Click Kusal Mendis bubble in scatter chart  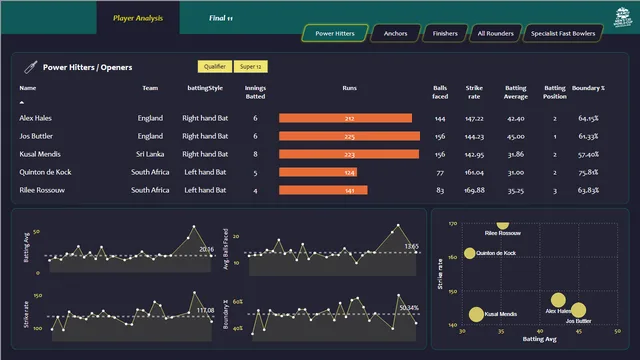point(476,314)
